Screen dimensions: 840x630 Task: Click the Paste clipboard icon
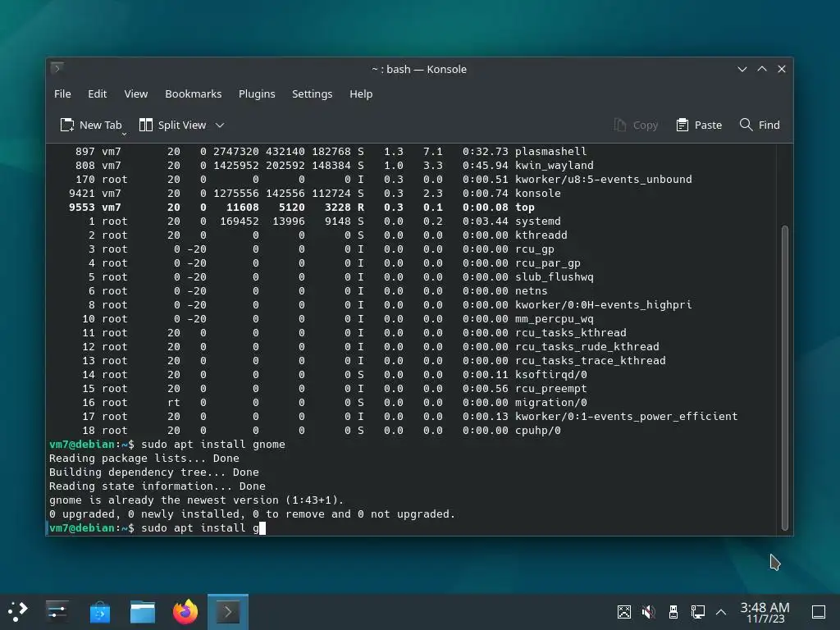pyautogui.click(x=682, y=125)
